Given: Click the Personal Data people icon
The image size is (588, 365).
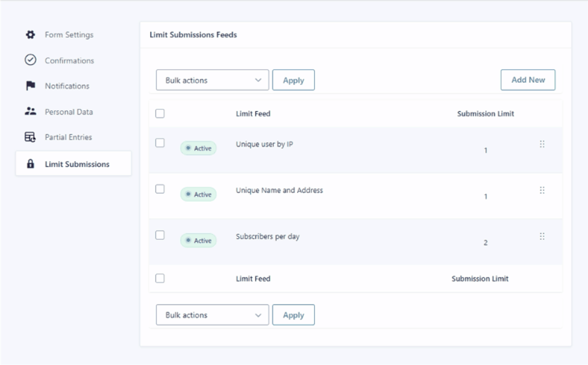Looking at the screenshot, I should coord(31,111).
